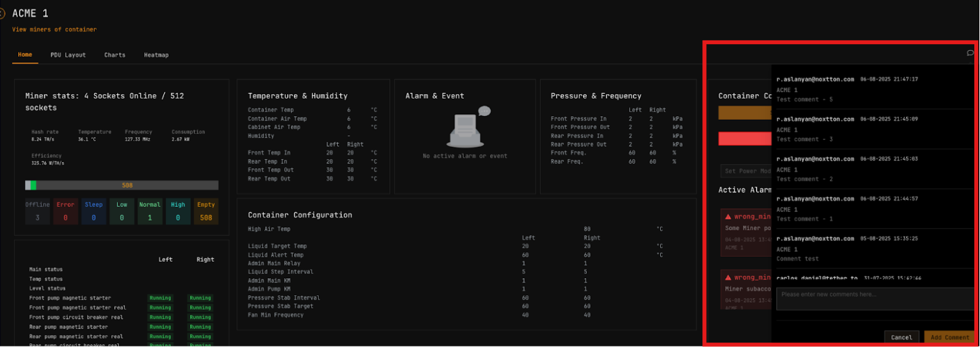The height and width of the screenshot is (347, 980).
Task: Focus the new comments input field
Action: point(875,299)
